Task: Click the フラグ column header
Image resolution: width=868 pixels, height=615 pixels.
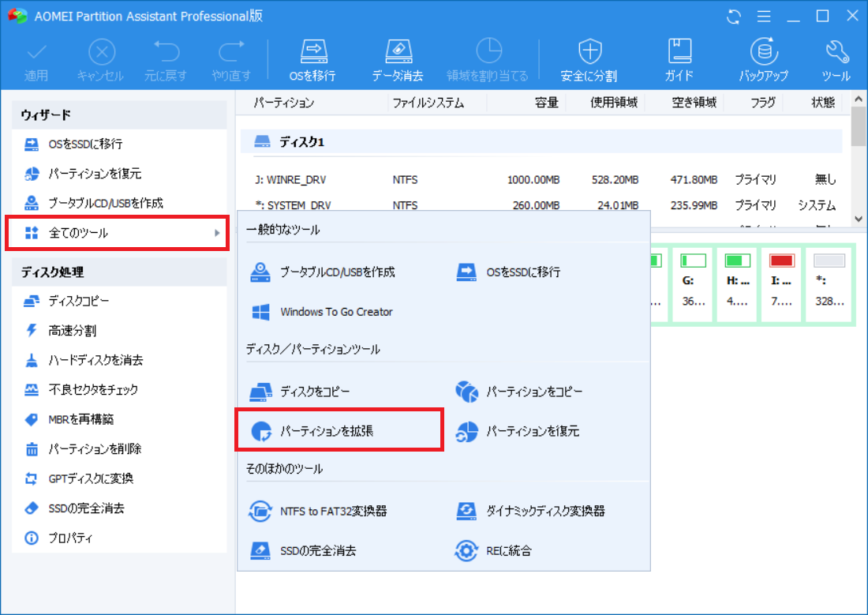Action: pyautogui.click(x=763, y=103)
